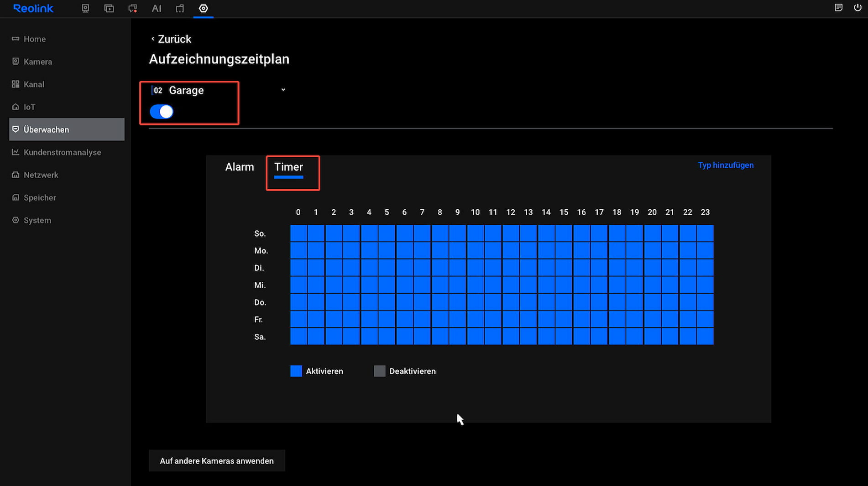The width and height of the screenshot is (868, 486).
Task: Open the log notes icon at top right
Action: pyautogui.click(x=838, y=8)
